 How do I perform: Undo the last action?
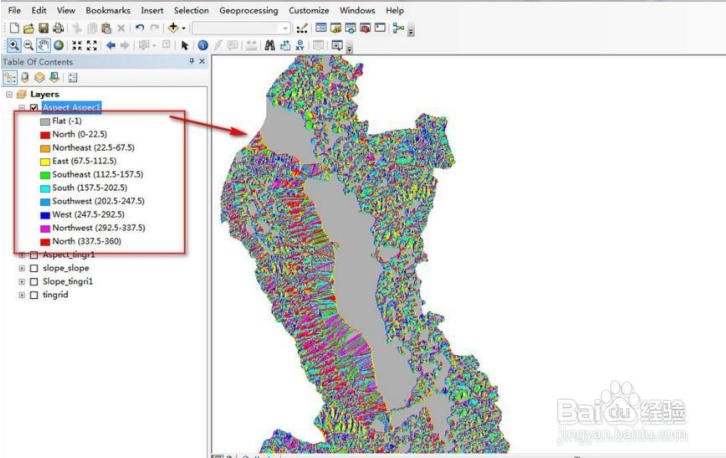tap(139, 28)
